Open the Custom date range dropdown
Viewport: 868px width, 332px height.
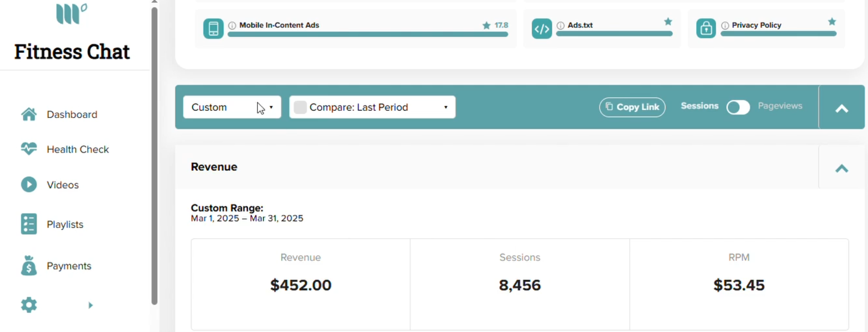[232, 107]
